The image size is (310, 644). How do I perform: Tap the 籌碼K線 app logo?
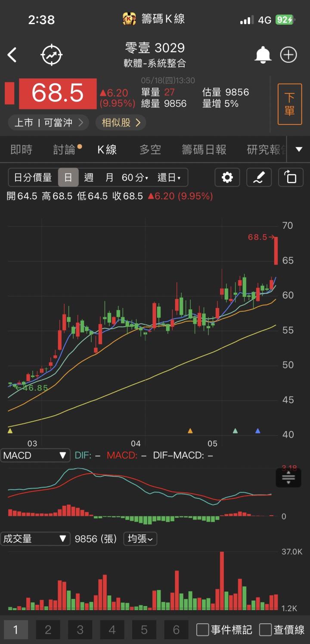[x=130, y=19]
